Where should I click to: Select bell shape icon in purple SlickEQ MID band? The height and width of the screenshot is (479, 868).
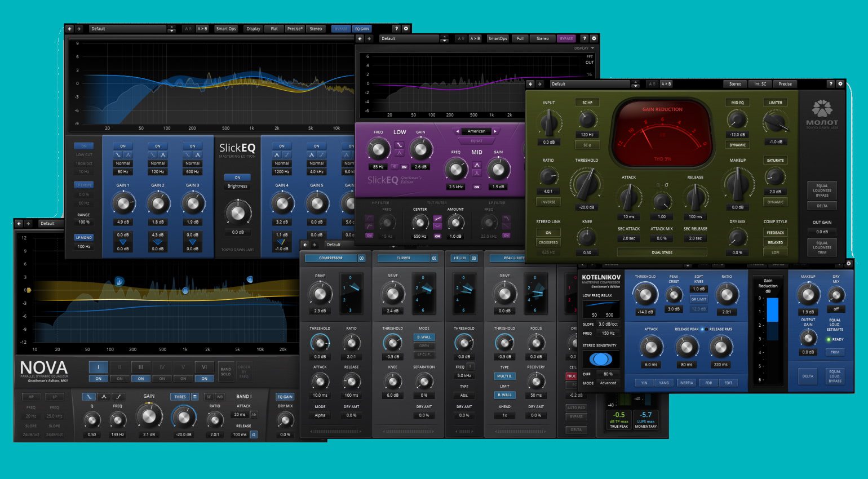point(477,165)
